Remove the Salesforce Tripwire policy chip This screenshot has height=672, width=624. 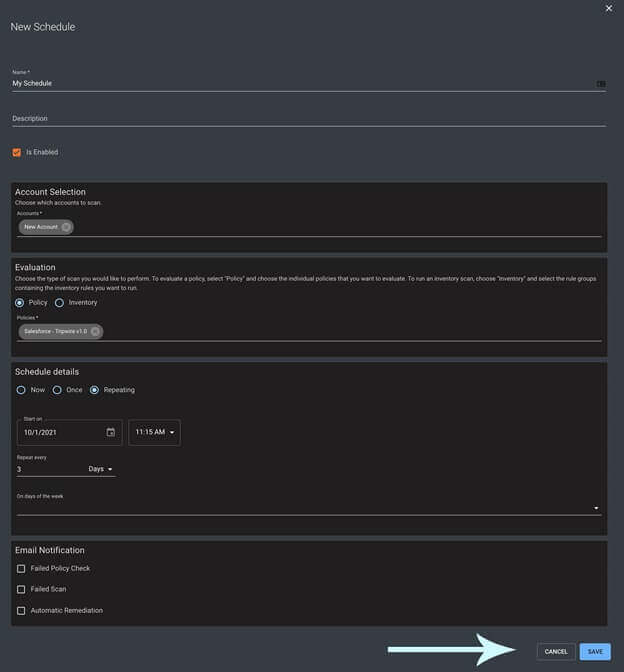point(95,331)
